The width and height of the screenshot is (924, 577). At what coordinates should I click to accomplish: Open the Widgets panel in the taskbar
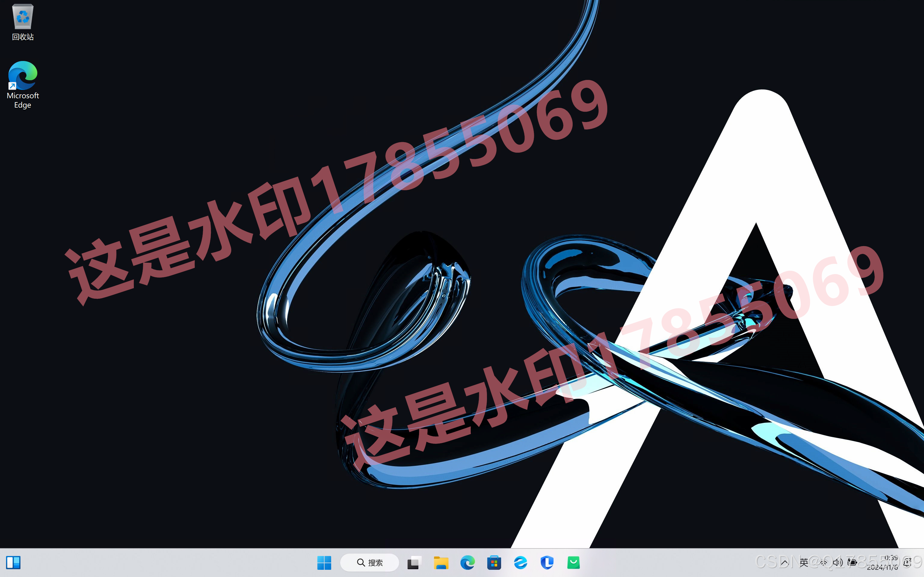[13, 562]
